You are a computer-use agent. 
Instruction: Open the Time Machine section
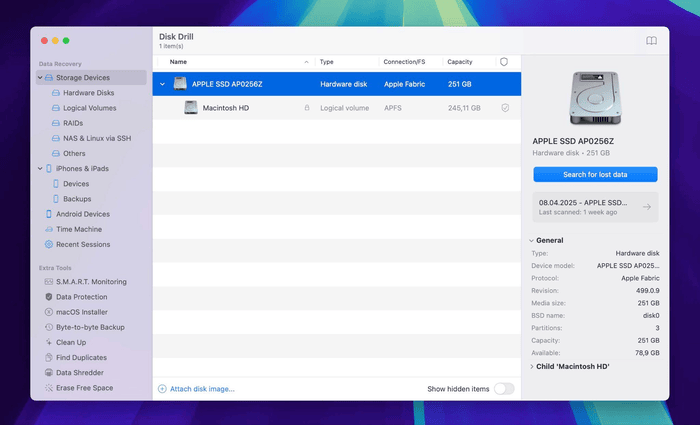click(x=79, y=229)
